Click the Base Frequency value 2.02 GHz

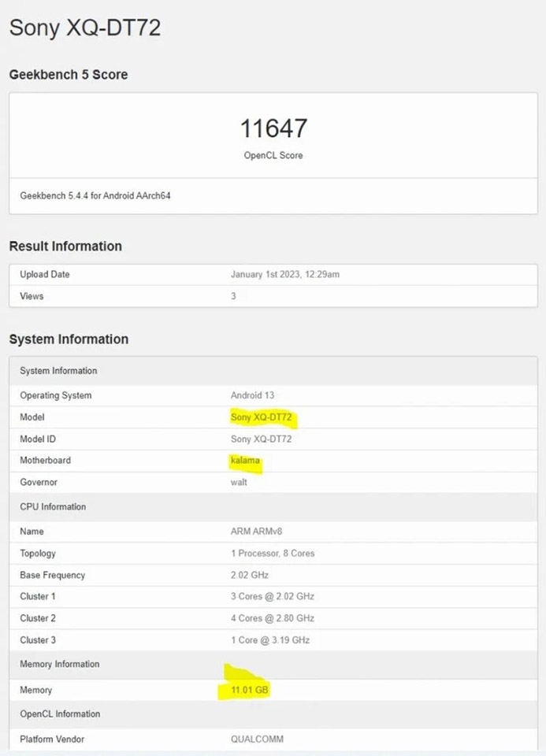(250, 575)
